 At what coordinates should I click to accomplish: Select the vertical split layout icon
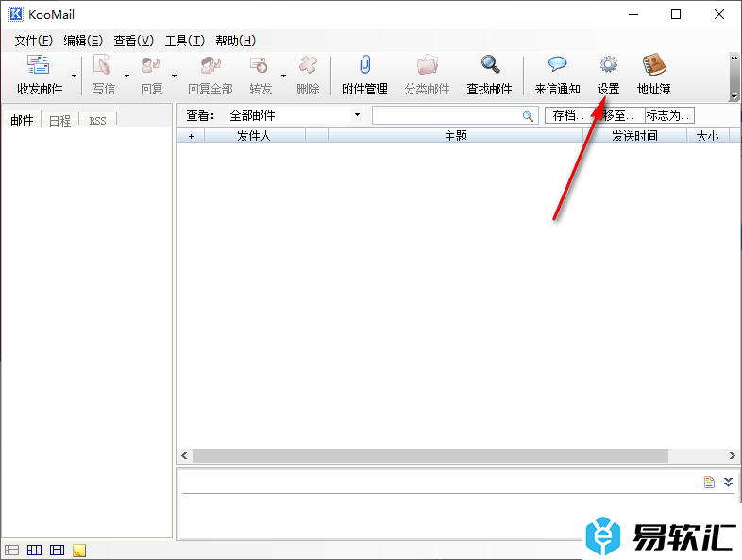[35, 550]
